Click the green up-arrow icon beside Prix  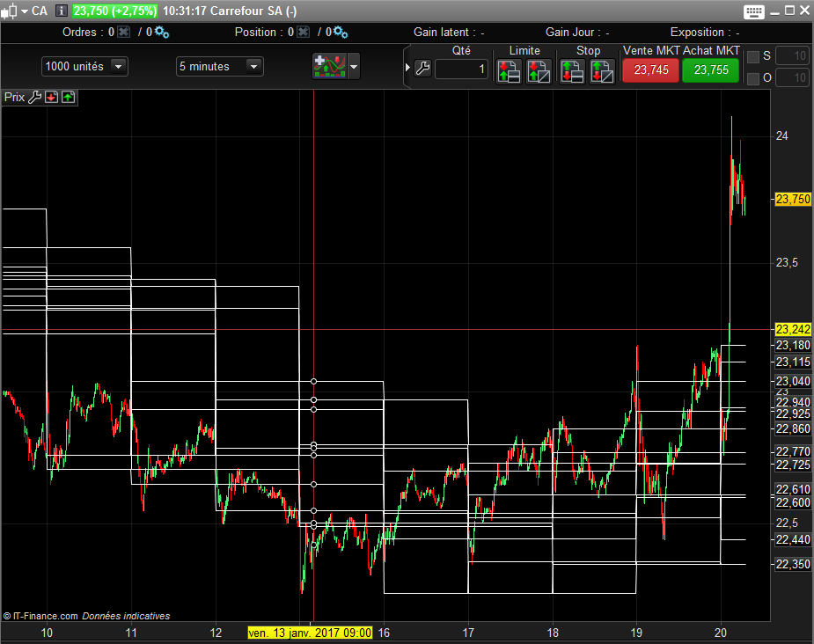click(x=68, y=97)
